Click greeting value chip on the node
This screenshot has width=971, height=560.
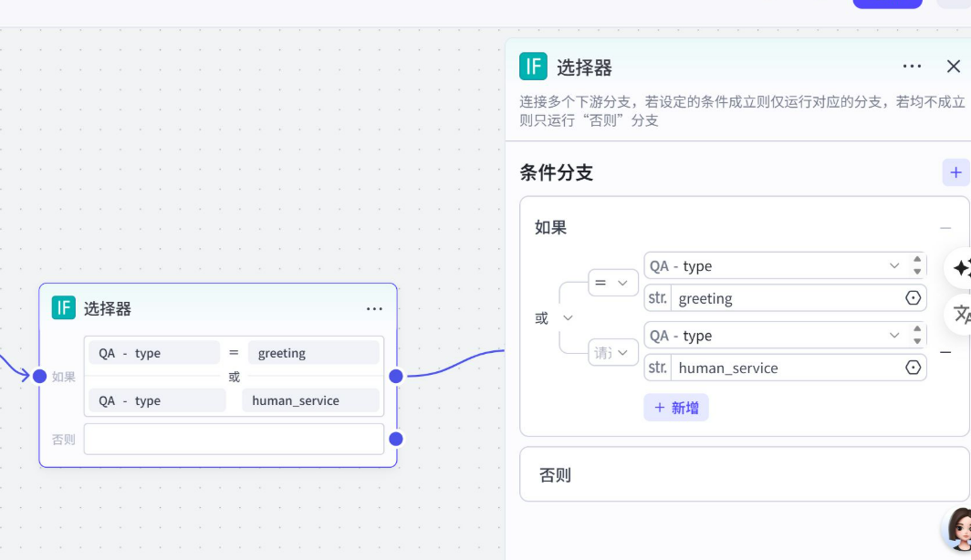pos(313,353)
